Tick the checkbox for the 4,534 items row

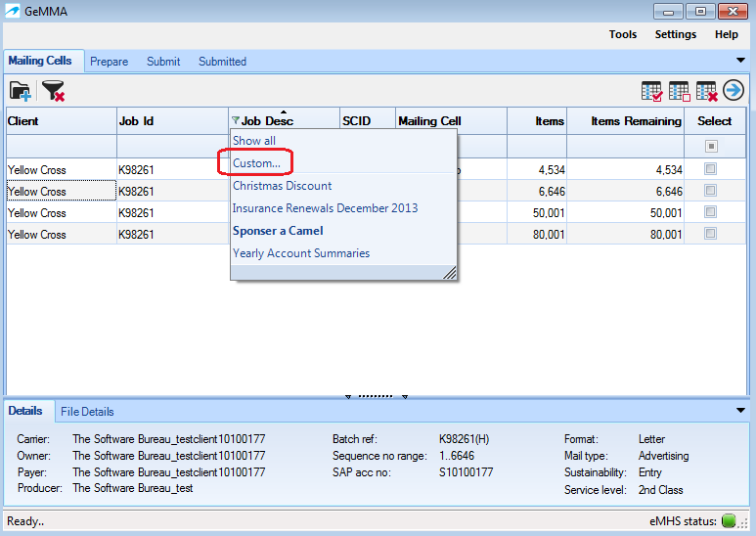click(x=710, y=168)
